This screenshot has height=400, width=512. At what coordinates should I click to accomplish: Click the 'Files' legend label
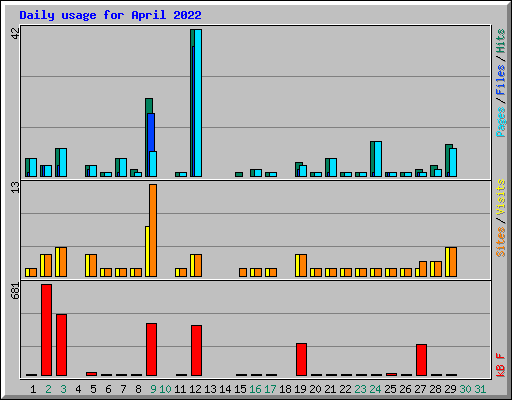[500, 80]
